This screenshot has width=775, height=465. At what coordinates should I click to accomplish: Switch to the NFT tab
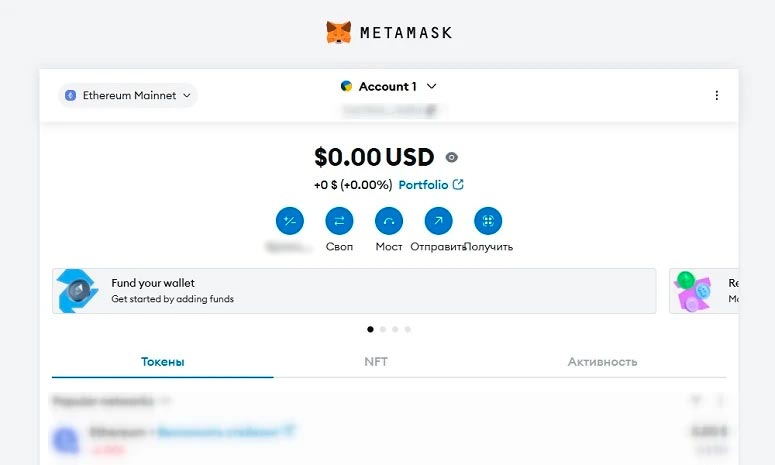coord(376,362)
